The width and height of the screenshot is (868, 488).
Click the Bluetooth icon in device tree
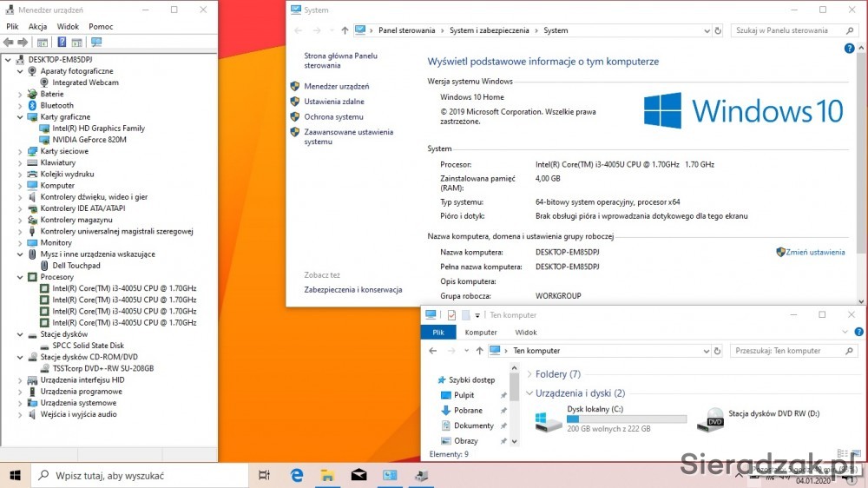[x=32, y=105]
